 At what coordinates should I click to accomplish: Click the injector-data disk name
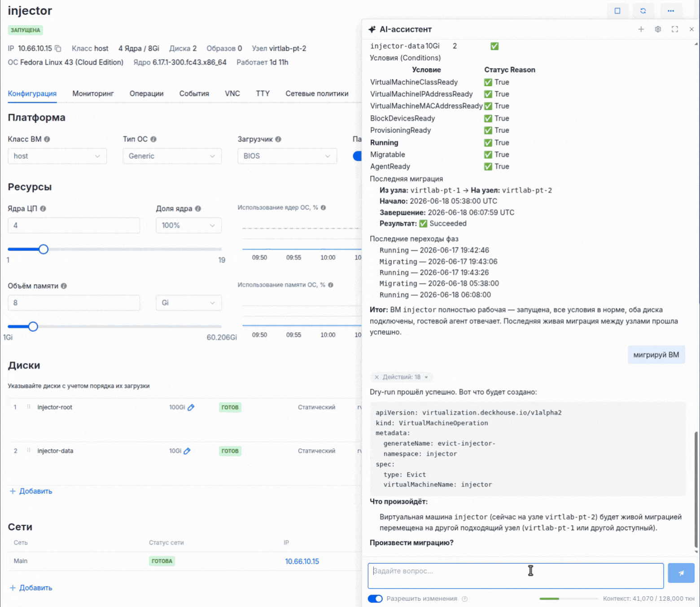point(55,451)
